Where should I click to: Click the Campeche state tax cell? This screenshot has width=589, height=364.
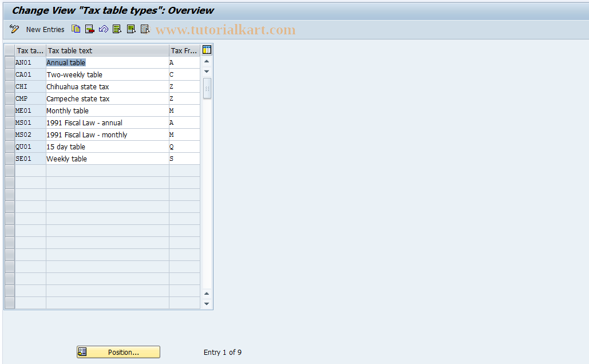tap(108, 98)
